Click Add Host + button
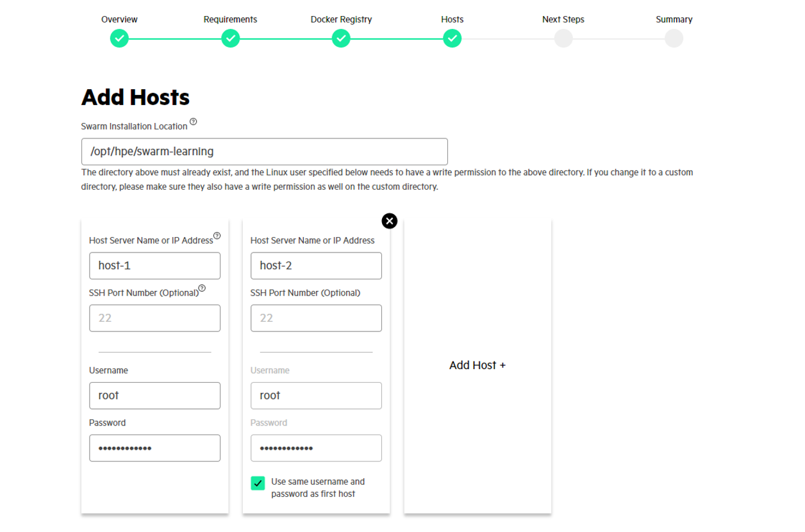 pos(477,365)
